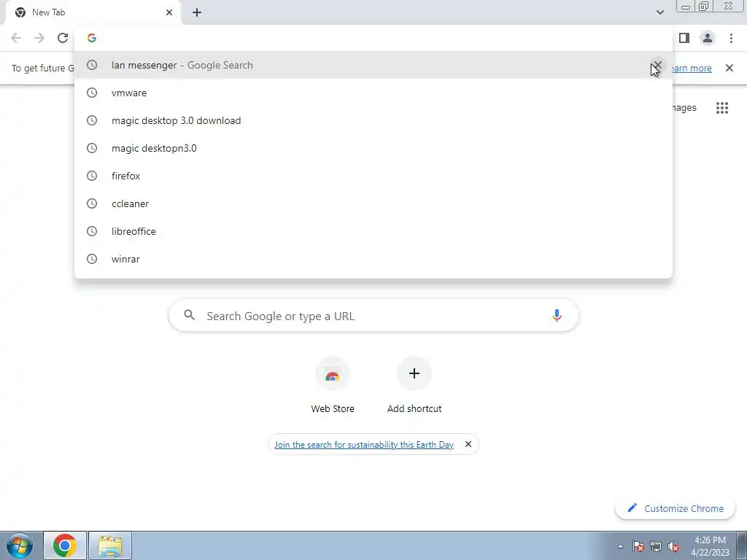Viewport: 747px width, 560px height.
Task: Select the vmware suggestion
Action: [373, 93]
